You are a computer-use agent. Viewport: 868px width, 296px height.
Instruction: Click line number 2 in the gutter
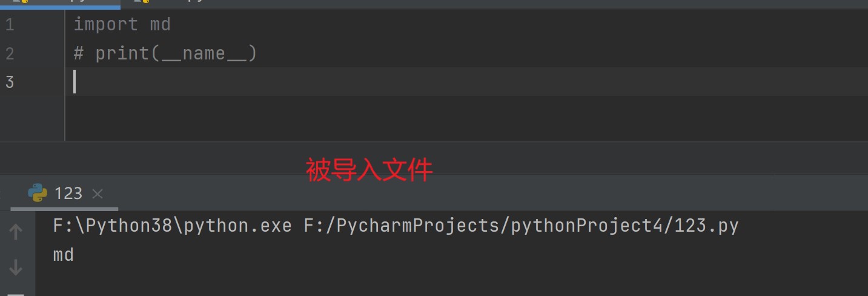click(9, 53)
